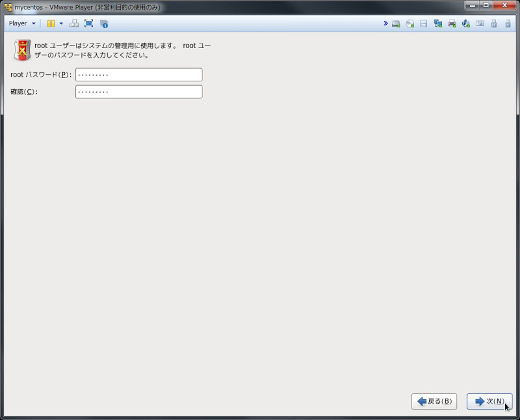Click the network adapter status icon
The height and width of the screenshot is (420, 520).
click(437, 23)
